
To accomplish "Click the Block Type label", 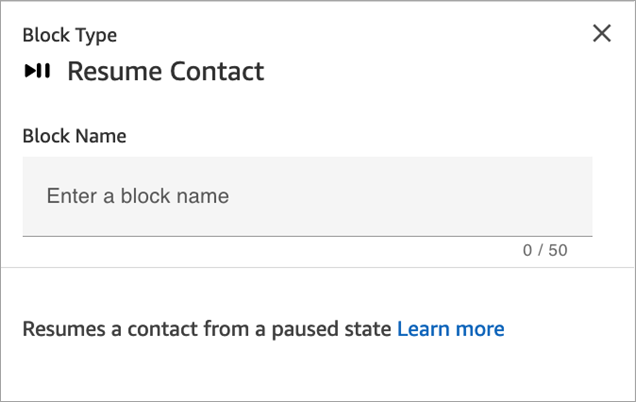I will (69, 35).
